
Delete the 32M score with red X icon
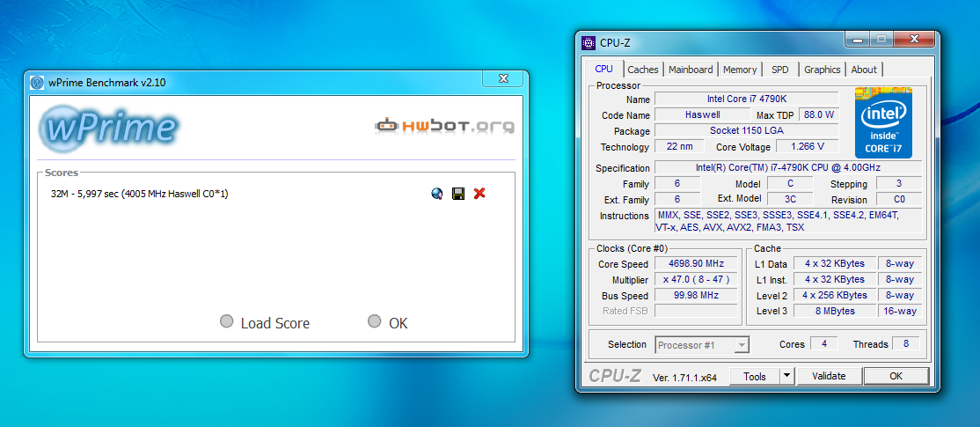tap(479, 194)
